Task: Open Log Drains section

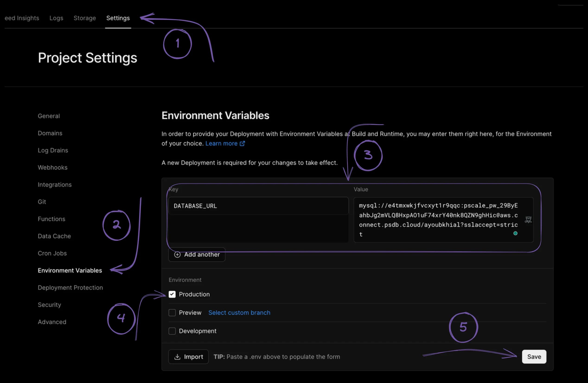Action: point(53,150)
